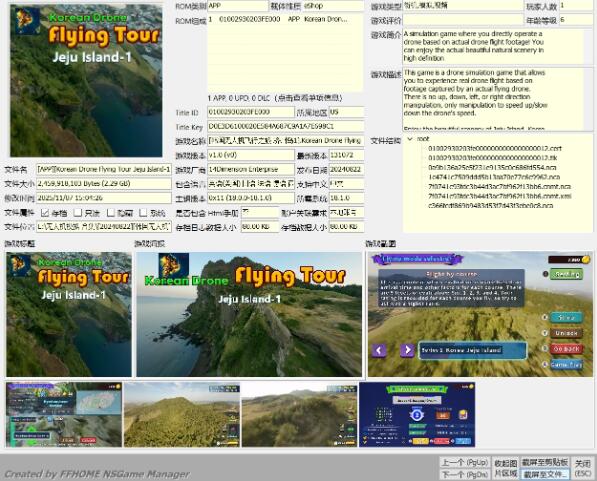Click the 载体性质 field showing eShop
597x481 pixels.
[333, 5]
